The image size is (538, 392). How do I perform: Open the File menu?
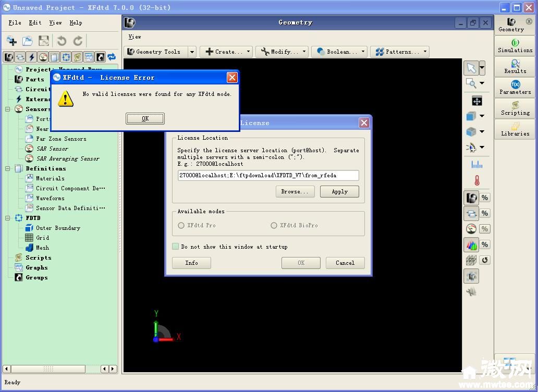(x=15, y=22)
